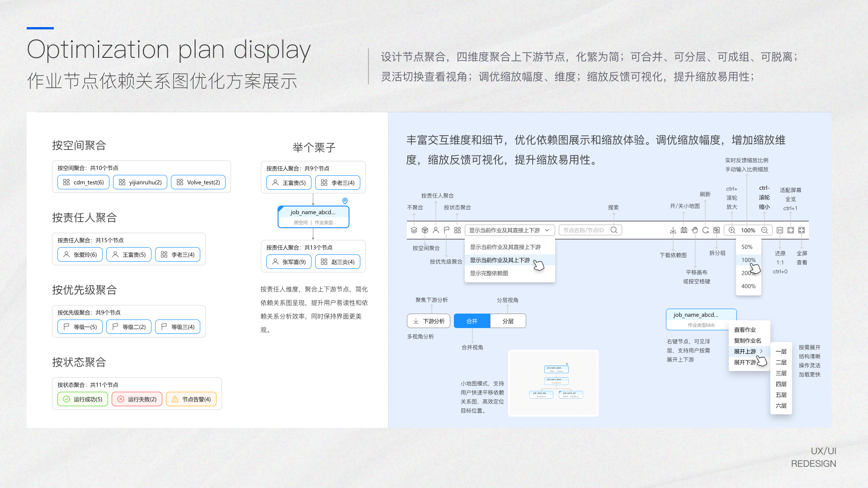Click 复制作业名 in context menu

click(x=748, y=341)
